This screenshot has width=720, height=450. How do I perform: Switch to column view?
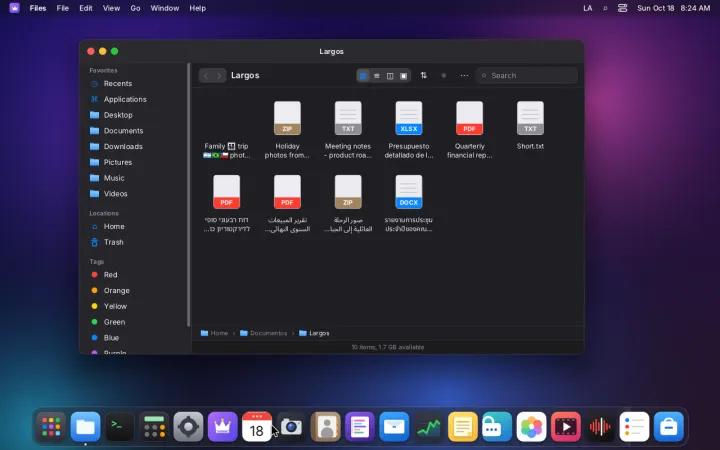click(x=390, y=76)
